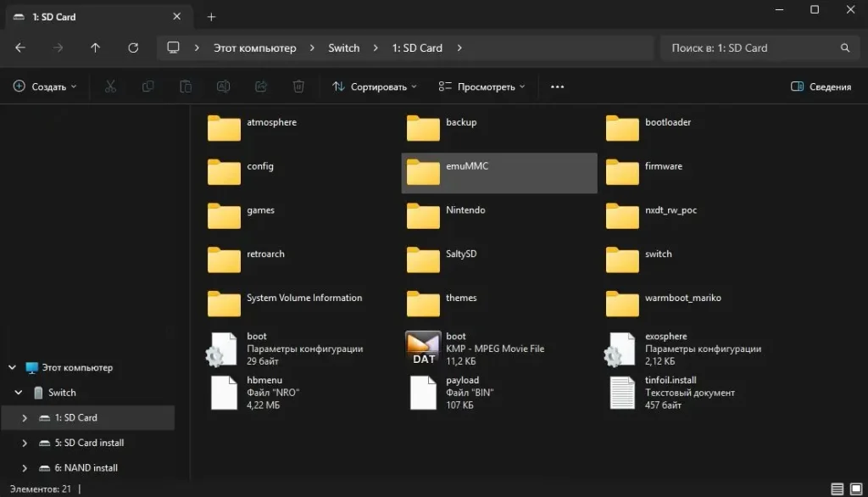Toggle the Сведения details pane

click(821, 87)
